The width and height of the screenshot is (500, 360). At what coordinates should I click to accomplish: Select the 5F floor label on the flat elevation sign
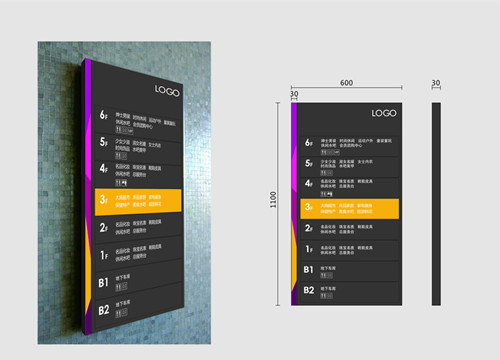coord(309,163)
